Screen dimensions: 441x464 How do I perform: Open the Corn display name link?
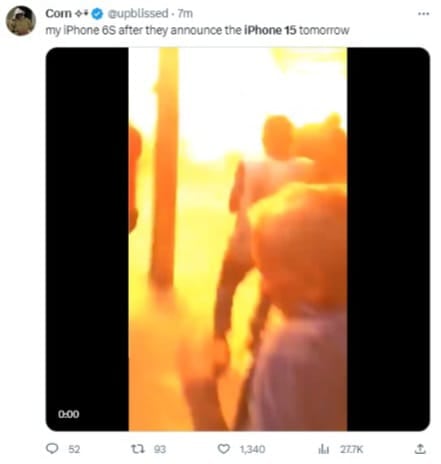point(58,13)
